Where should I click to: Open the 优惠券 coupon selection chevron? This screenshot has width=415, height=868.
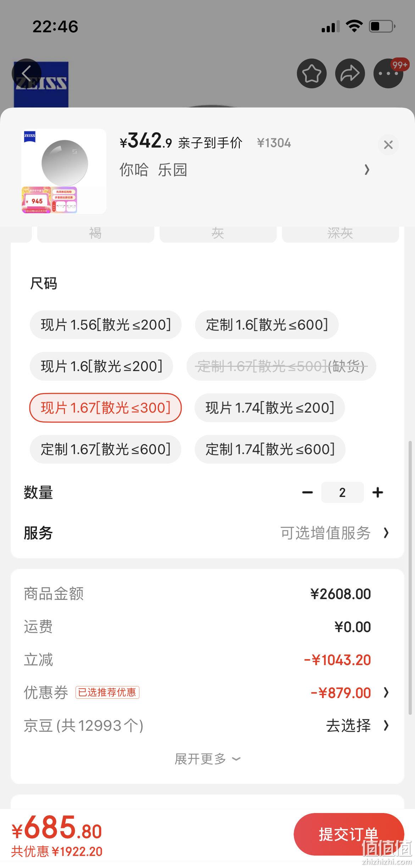[x=386, y=692]
